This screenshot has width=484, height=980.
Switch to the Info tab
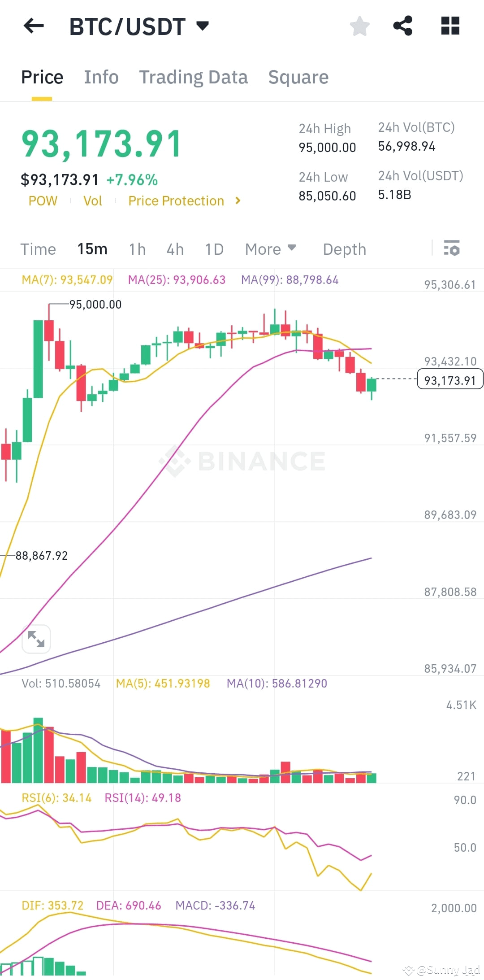[x=101, y=77]
